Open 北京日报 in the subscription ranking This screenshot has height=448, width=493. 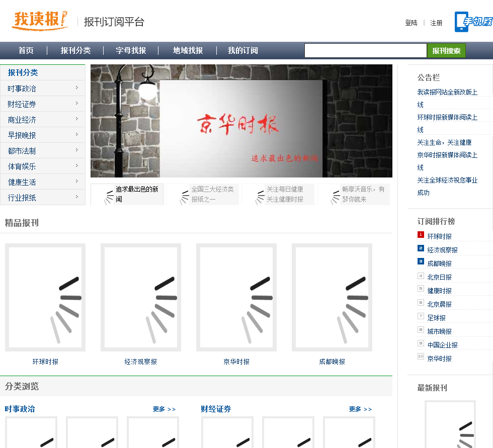tap(439, 277)
